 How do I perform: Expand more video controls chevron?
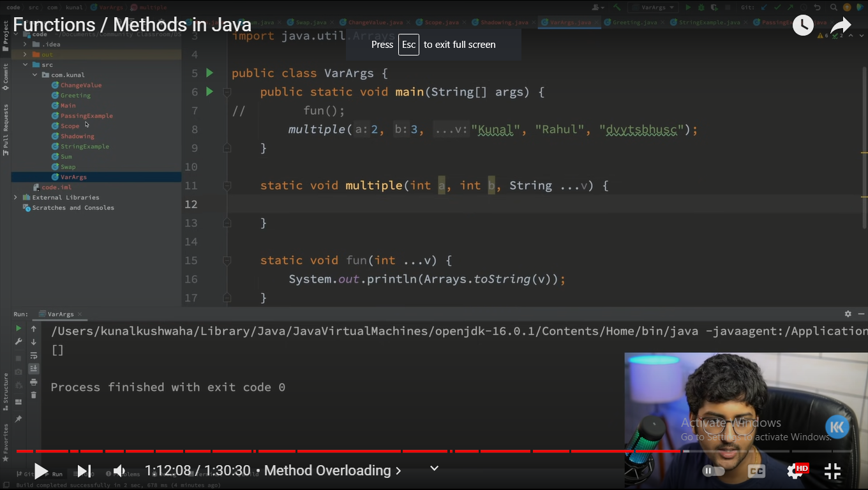pos(434,468)
